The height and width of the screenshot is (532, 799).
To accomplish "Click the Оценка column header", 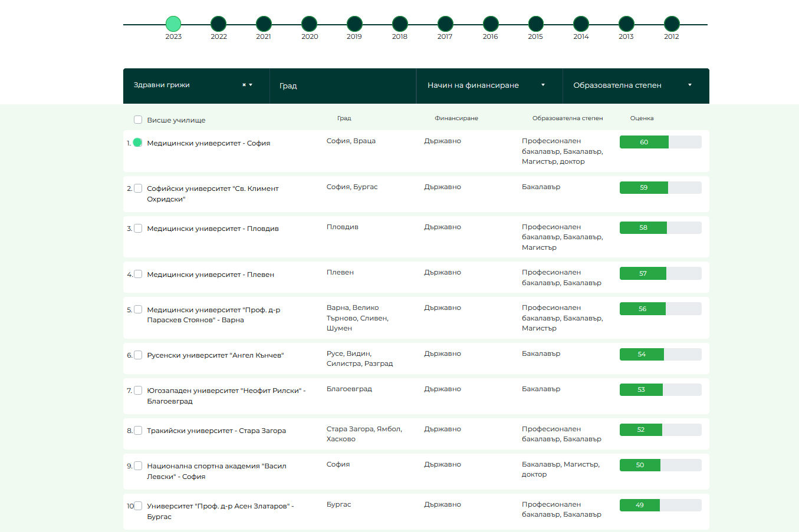I will (x=642, y=118).
